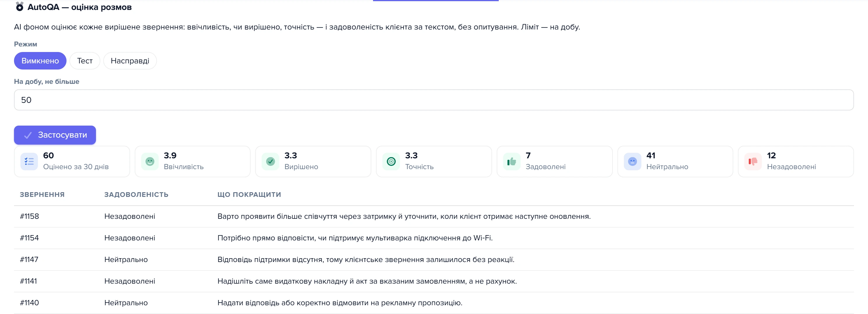868x314 pixels.
Task: Click the 'ЗВЕРНЕННЯ' column header
Action: click(x=42, y=195)
